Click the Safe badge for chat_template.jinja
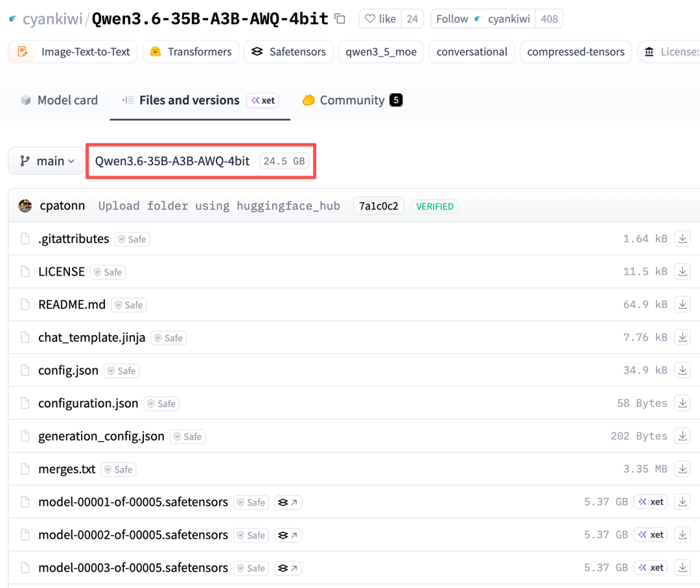The height and width of the screenshot is (588, 700). (169, 338)
